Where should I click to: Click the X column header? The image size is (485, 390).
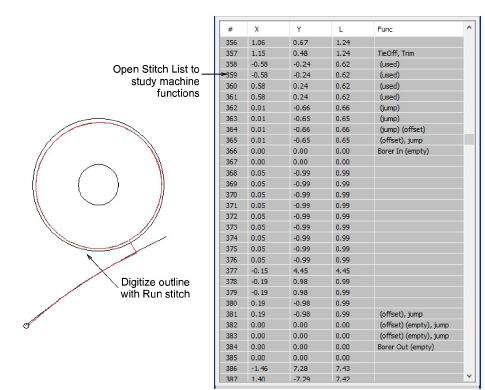pyautogui.click(x=268, y=29)
